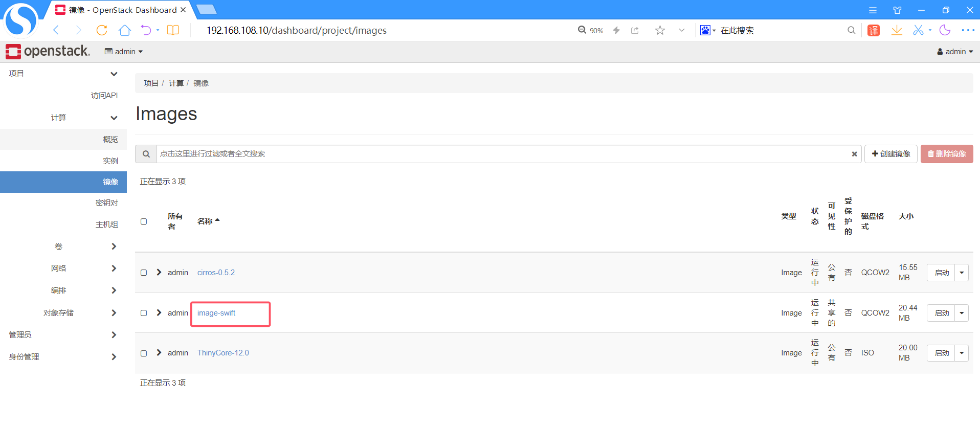This screenshot has height=426, width=980.
Task: Select 镜像 in sidebar
Action: tap(63, 182)
